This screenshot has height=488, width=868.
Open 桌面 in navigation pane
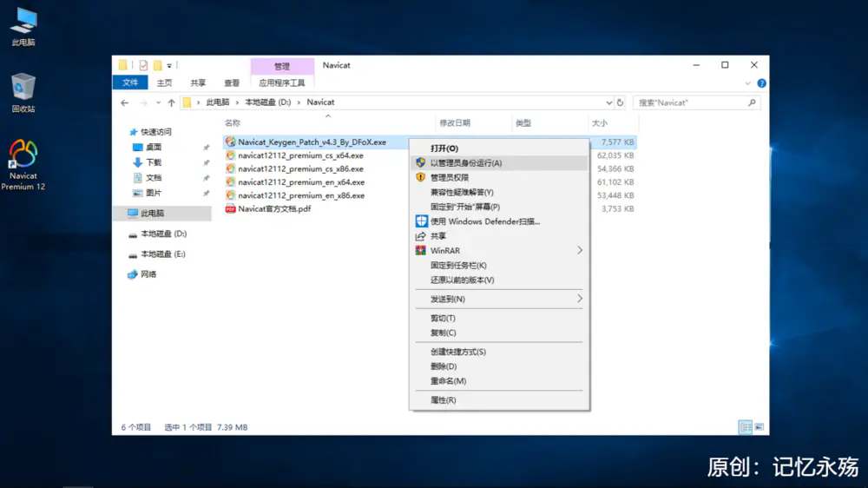tap(154, 148)
